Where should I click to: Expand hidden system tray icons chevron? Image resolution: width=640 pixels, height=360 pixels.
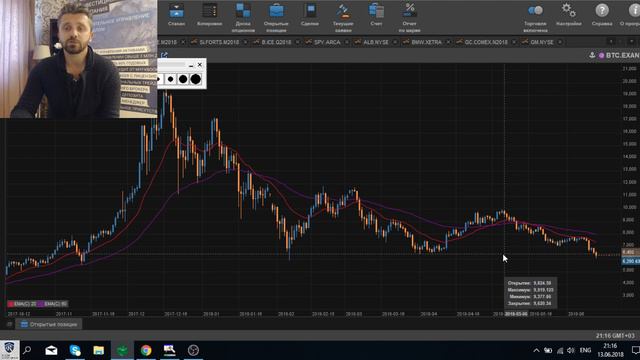click(536, 350)
